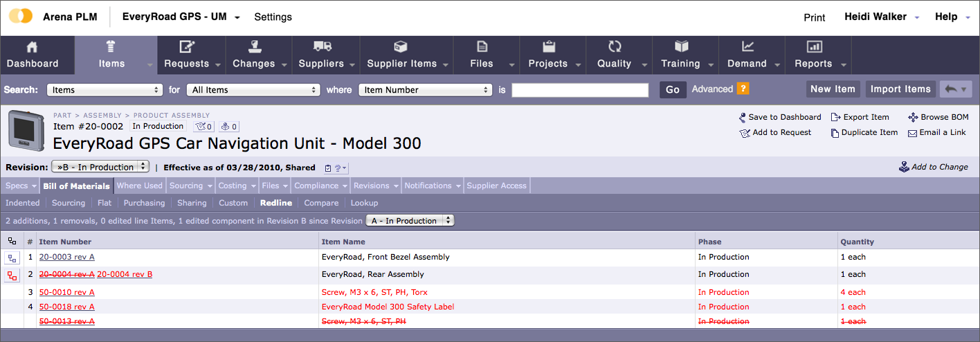
Task: Click the Export Item icon
Action: [x=835, y=118]
